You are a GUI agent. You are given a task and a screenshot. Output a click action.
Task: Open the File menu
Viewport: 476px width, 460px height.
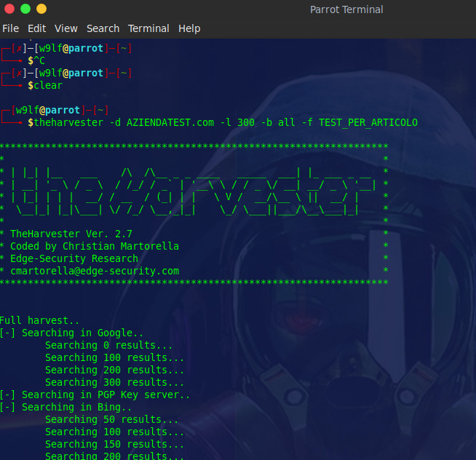point(11,28)
